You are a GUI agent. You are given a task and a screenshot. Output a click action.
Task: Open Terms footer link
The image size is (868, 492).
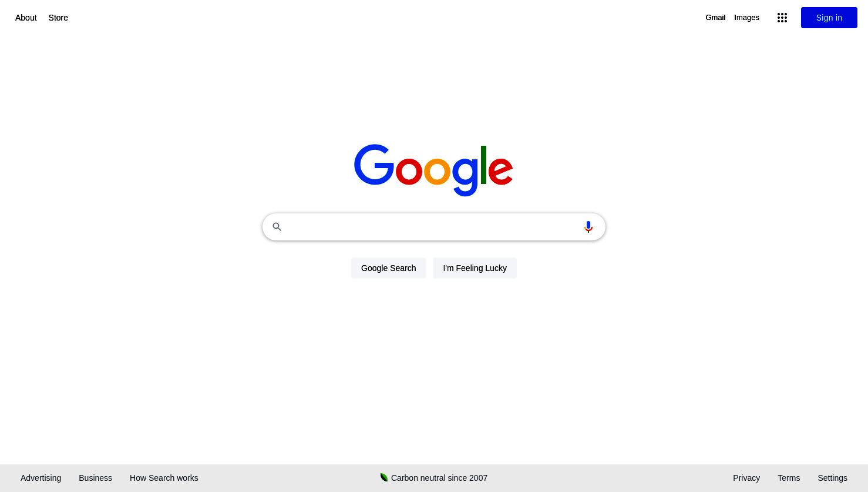pyautogui.click(x=789, y=478)
